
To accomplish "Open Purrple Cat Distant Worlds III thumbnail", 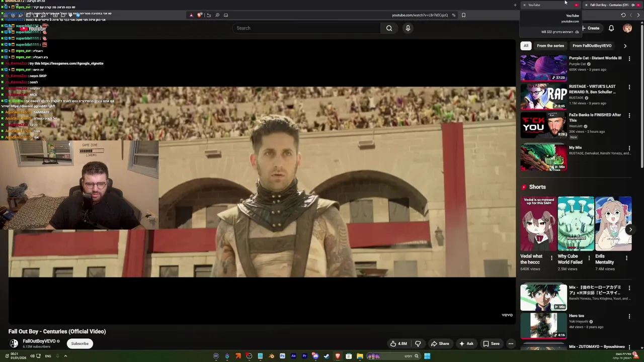I will tap(543, 68).
